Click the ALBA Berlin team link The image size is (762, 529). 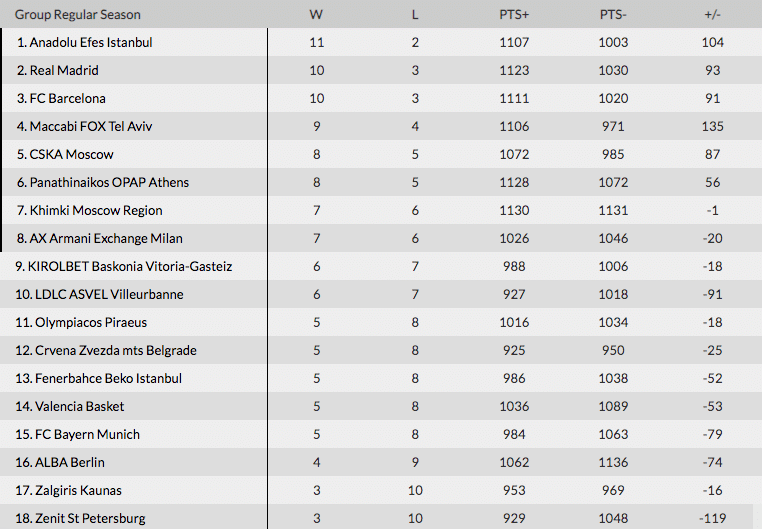click(67, 463)
